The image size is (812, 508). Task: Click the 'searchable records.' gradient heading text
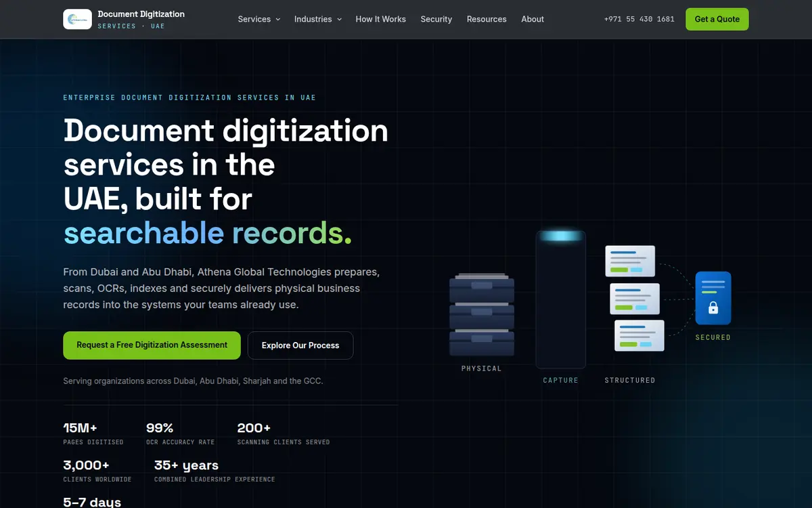208,233
